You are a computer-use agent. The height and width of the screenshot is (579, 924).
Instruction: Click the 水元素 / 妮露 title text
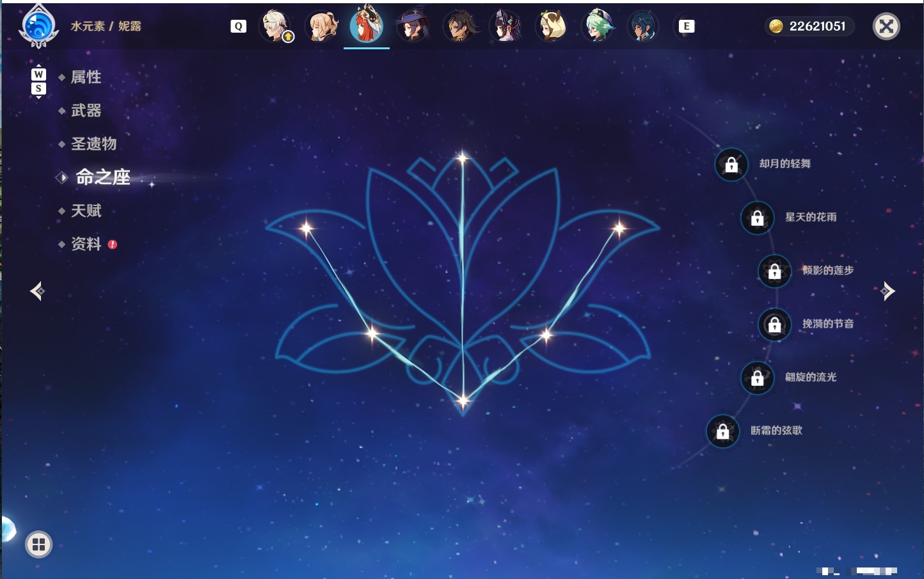[106, 26]
